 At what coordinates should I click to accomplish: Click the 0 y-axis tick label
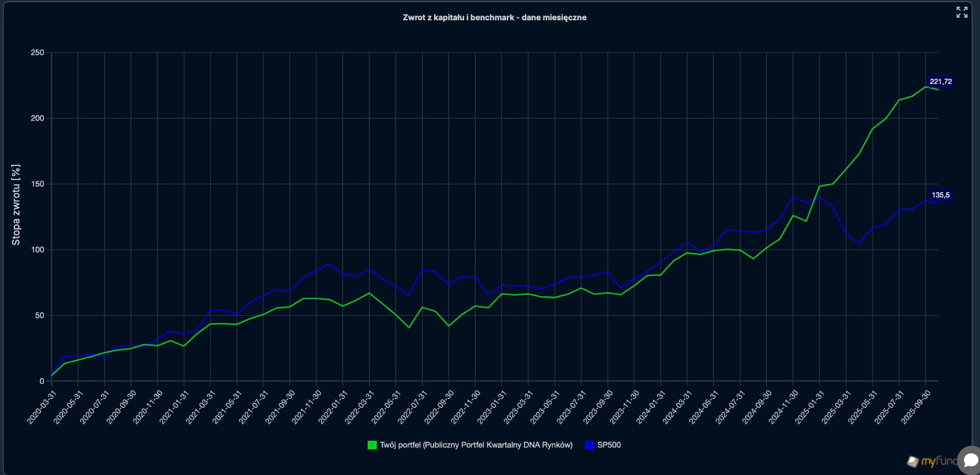41,381
